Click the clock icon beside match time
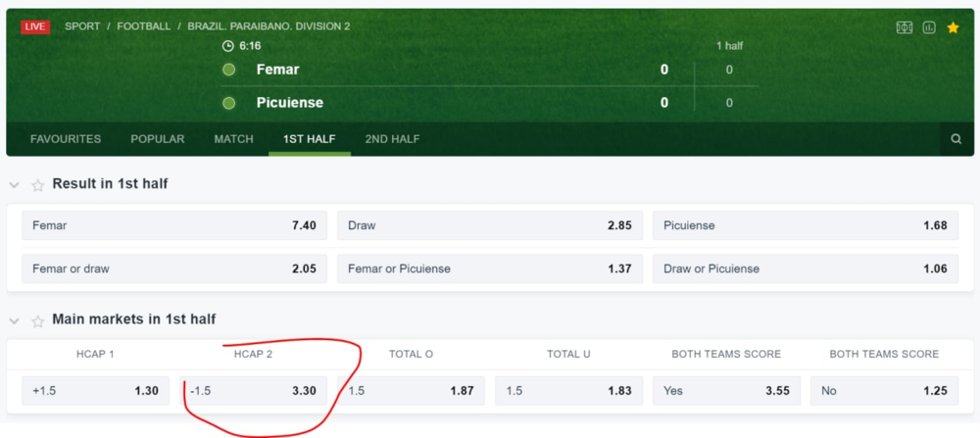The image size is (980, 438). 228,46
